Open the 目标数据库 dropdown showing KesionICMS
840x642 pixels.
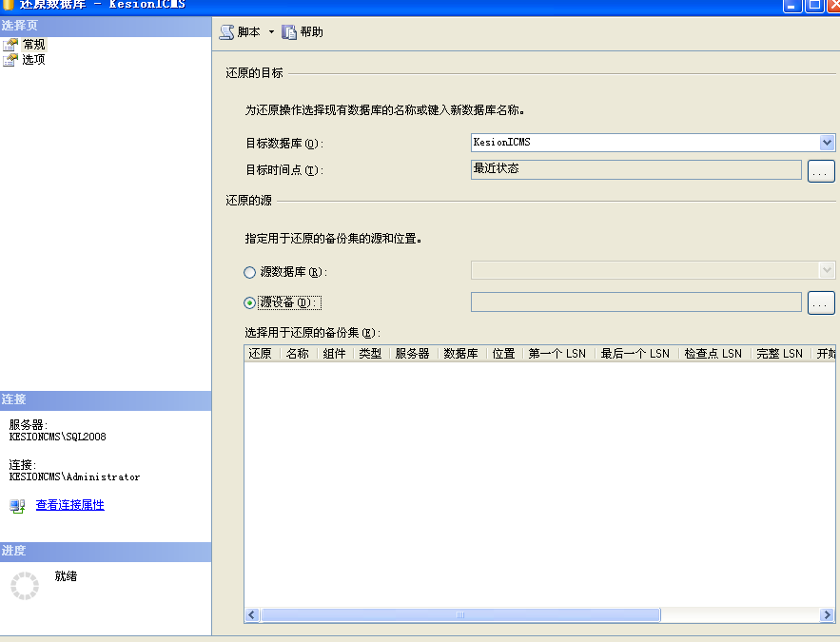coord(824,141)
